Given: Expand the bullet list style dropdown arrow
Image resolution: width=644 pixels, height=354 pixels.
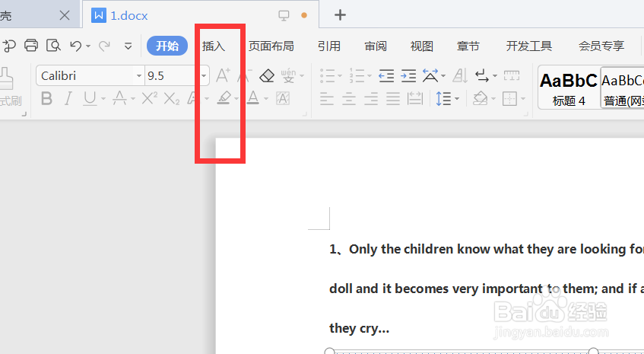Looking at the screenshot, I should click(x=340, y=76).
